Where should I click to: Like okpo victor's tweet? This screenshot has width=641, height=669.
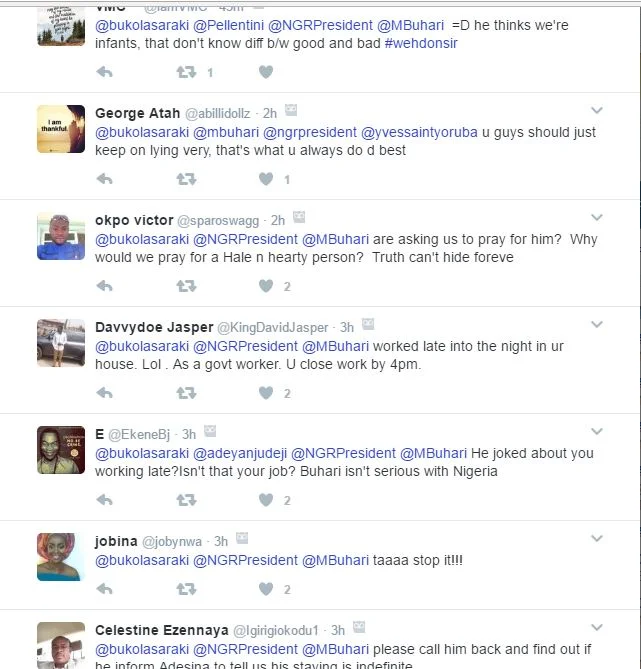tap(266, 286)
